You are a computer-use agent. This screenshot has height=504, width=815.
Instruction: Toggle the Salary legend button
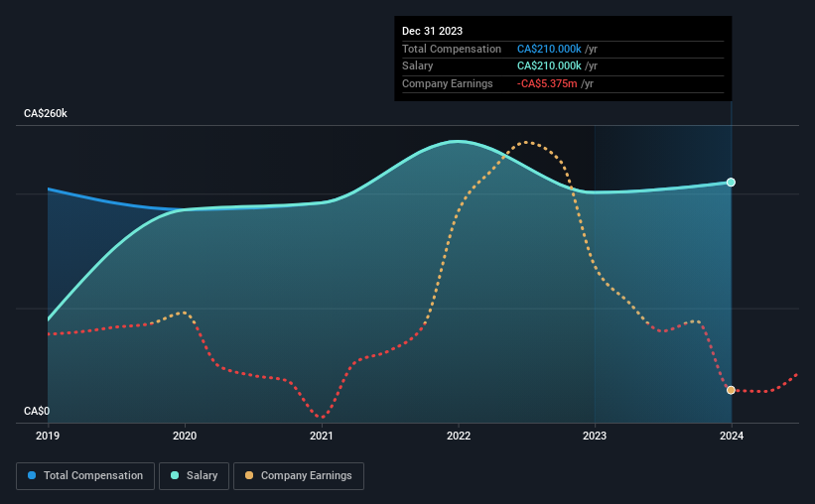pos(194,476)
